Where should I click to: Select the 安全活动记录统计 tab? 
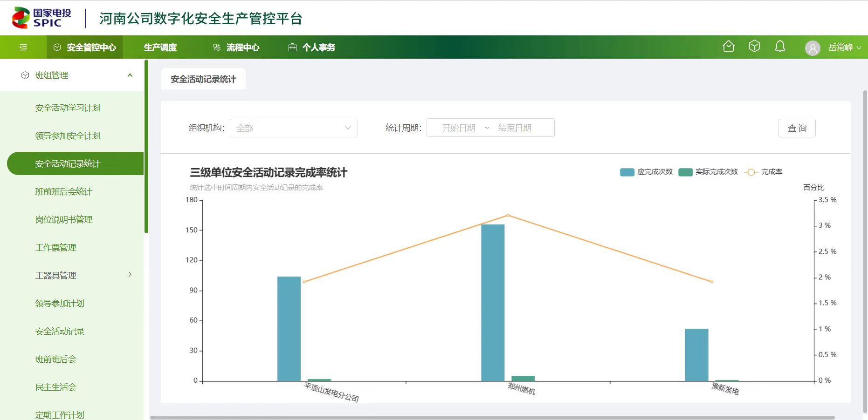click(x=203, y=79)
